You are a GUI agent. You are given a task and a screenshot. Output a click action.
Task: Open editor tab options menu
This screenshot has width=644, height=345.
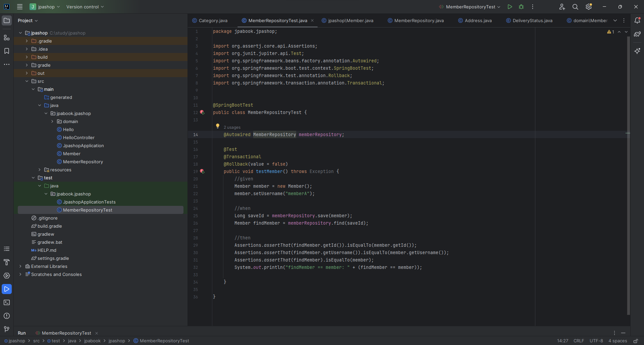[x=624, y=20]
